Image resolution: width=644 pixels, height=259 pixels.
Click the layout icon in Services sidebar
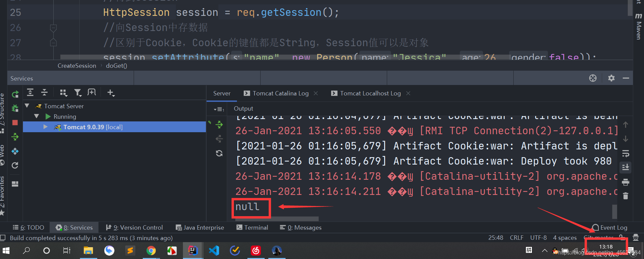(15, 184)
